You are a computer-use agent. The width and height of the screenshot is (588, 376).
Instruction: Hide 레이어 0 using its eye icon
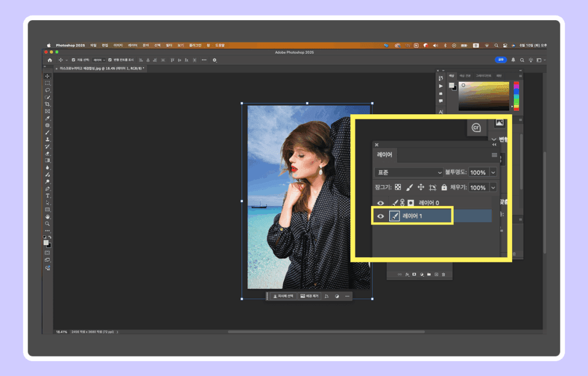pyautogui.click(x=380, y=203)
